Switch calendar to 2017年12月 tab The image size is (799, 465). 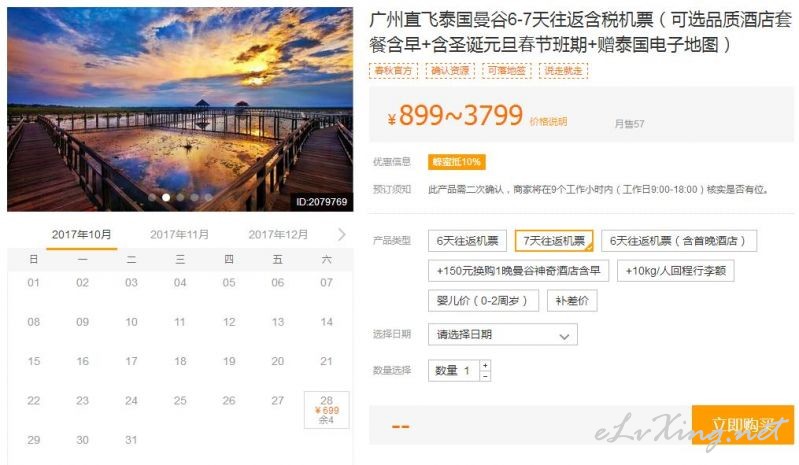[x=278, y=234]
